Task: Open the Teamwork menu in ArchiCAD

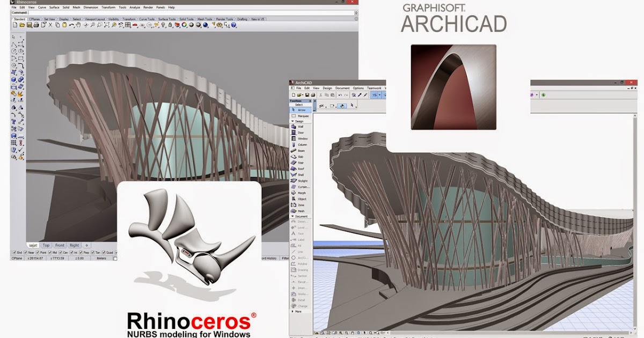Action: (374, 88)
